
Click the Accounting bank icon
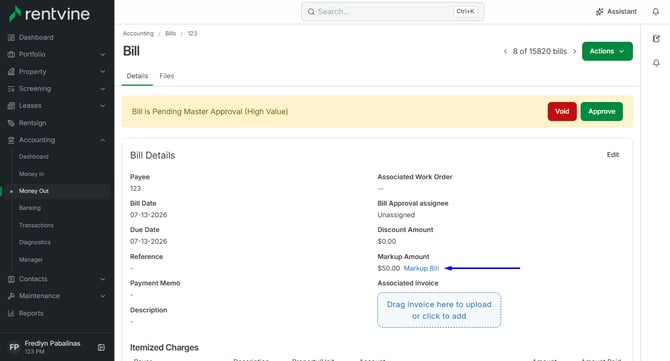[x=12, y=140]
